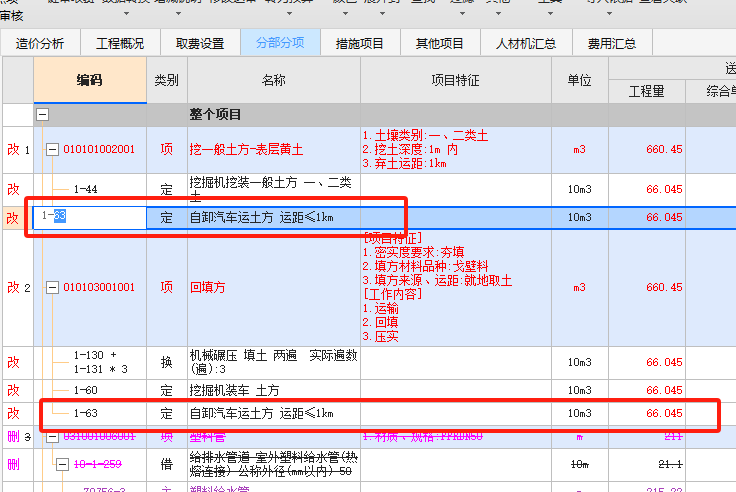The image size is (736, 492).
Task: Click the 改 1 row marker
Action: click(x=18, y=150)
